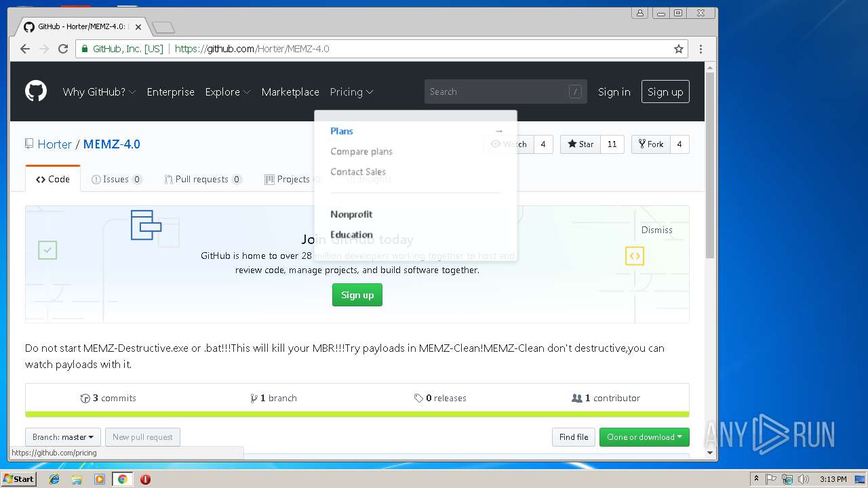Bookmark the page with the star icon
This screenshot has width=868, height=488.
[x=678, y=49]
